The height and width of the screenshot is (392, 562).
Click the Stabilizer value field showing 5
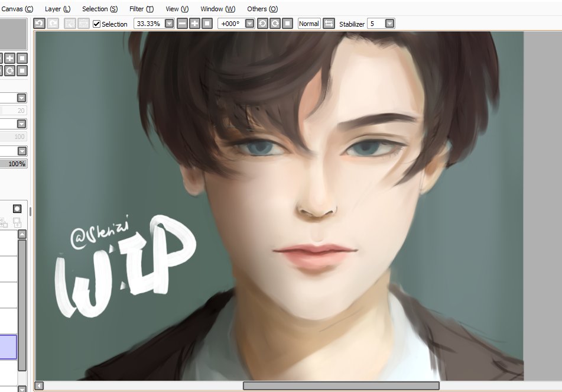coord(376,24)
